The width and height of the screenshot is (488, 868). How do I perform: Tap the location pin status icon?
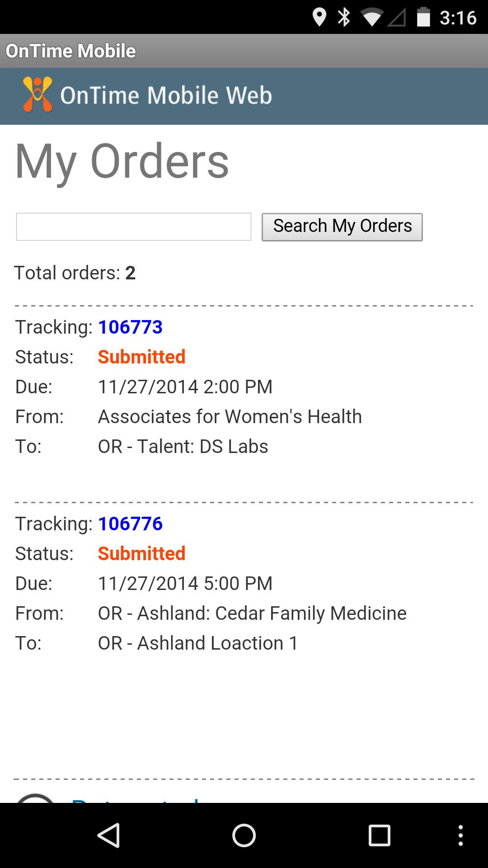[x=319, y=18]
